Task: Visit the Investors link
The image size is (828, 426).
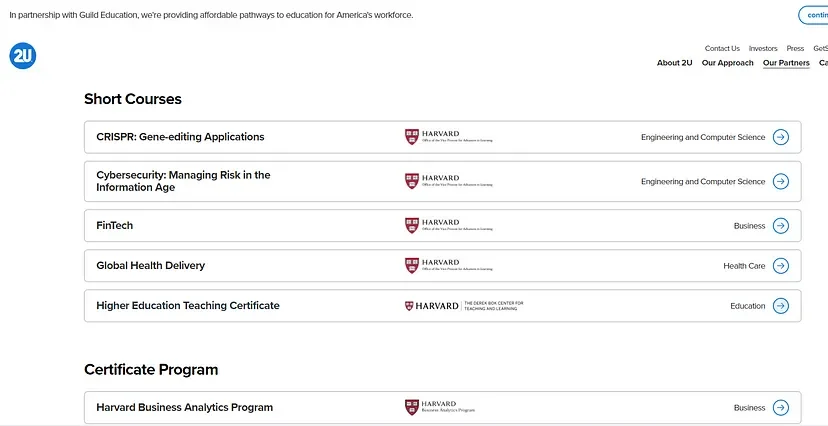Action: 763,48
